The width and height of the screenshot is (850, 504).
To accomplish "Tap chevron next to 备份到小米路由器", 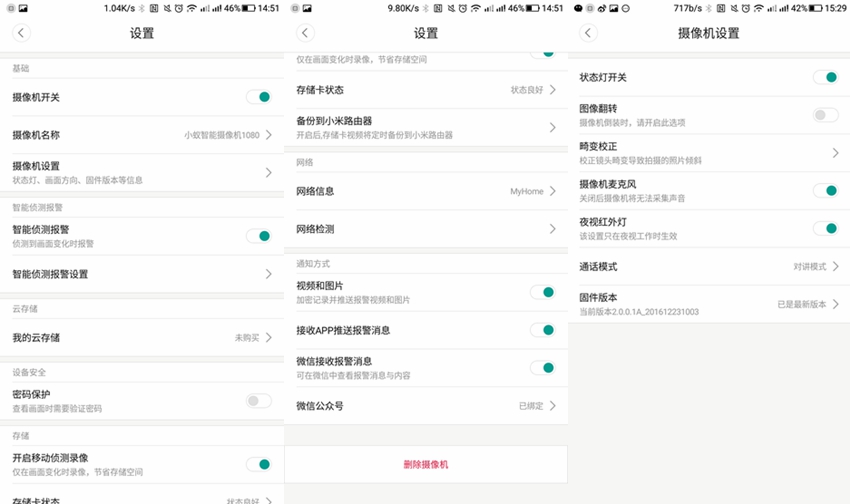I will (x=552, y=127).
